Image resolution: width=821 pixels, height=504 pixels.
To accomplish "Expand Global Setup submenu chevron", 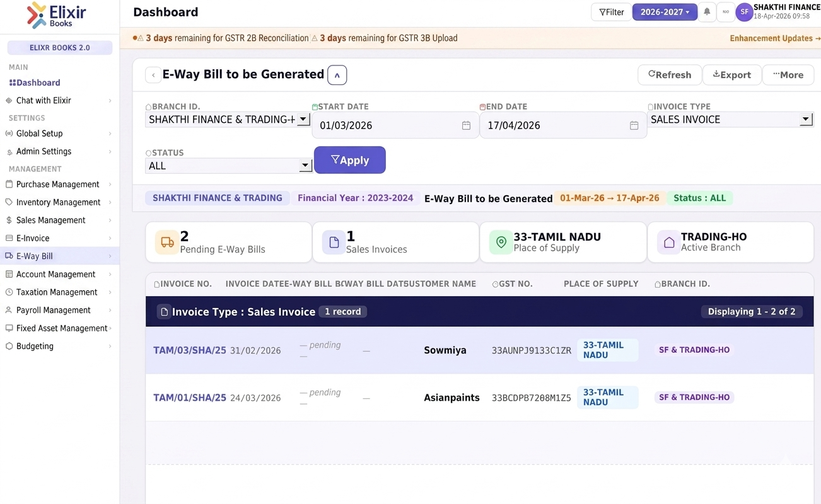I will (x=110, y=134).
